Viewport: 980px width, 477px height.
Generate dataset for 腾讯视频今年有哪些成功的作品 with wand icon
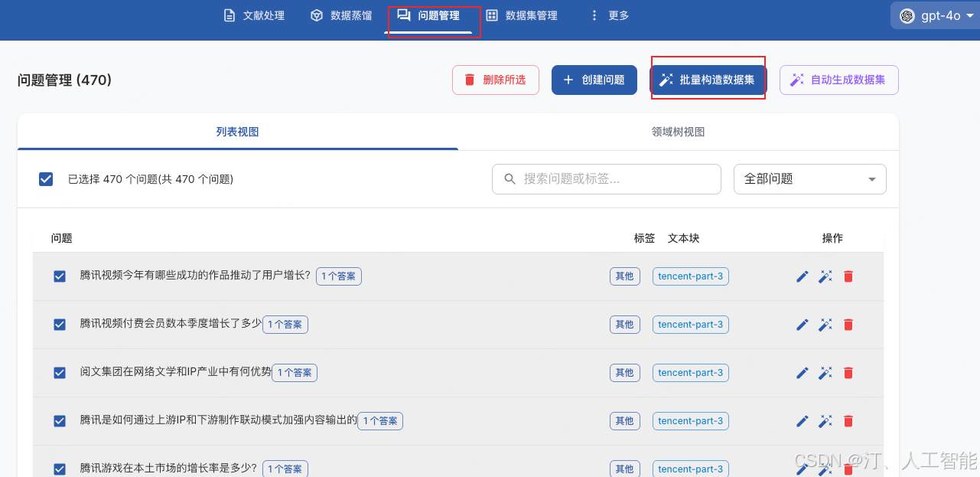pos(825,276)
